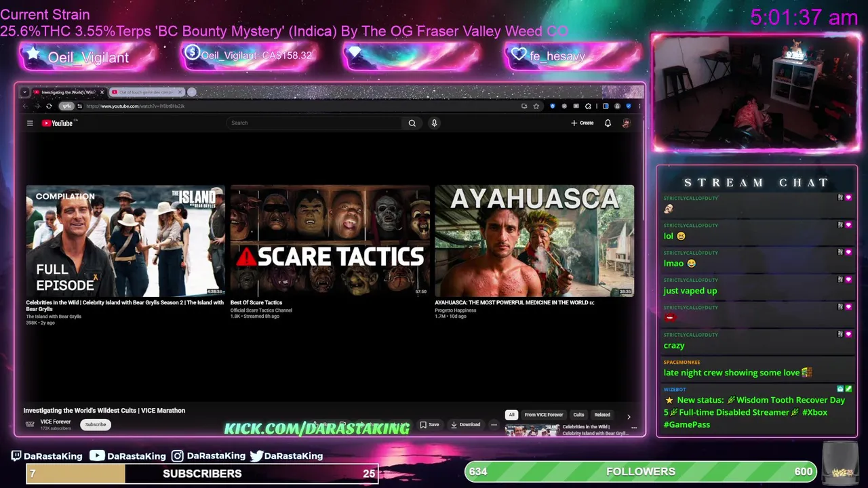The height and width of the screenshot is (488, 868).
Task: Open the blue checkmark shield icon
Action: pos(629,106)
